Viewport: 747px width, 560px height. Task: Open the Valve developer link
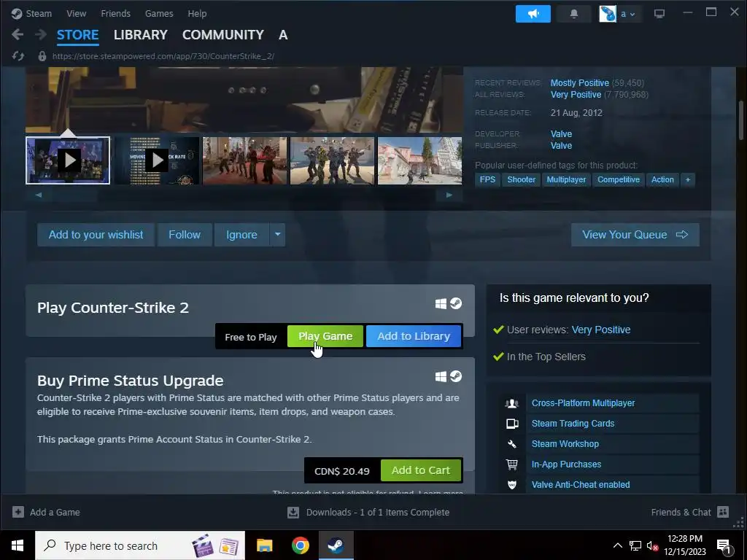(561, 134)
